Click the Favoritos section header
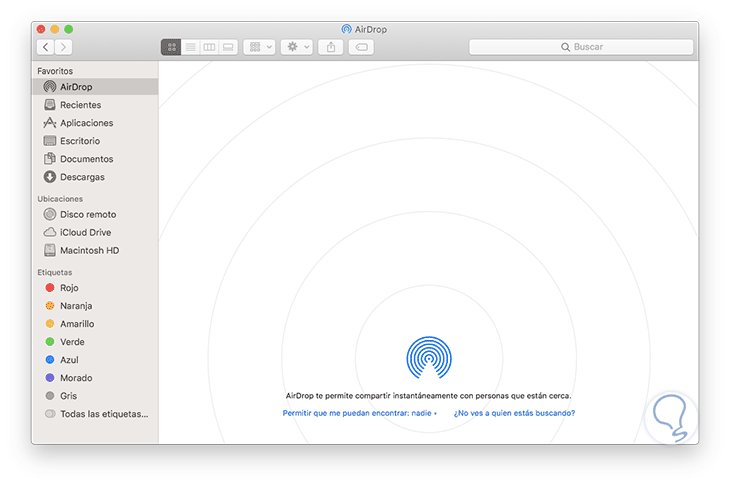 [x=55, y=71]
